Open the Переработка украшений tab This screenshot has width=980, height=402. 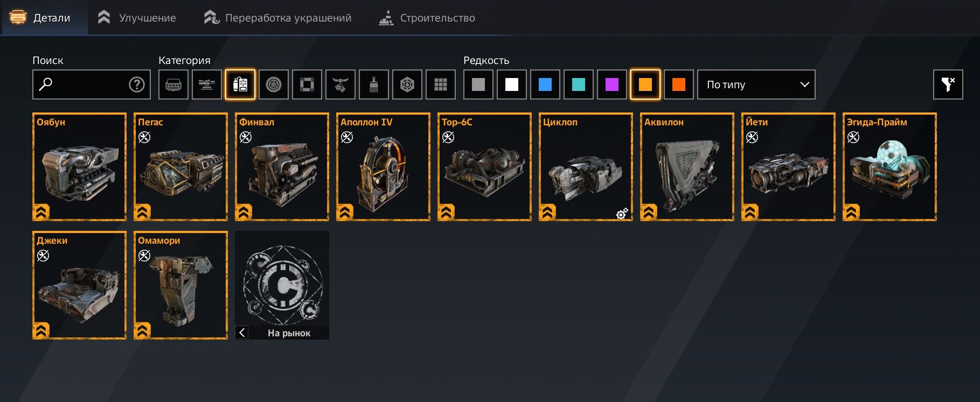coord(277,18)
